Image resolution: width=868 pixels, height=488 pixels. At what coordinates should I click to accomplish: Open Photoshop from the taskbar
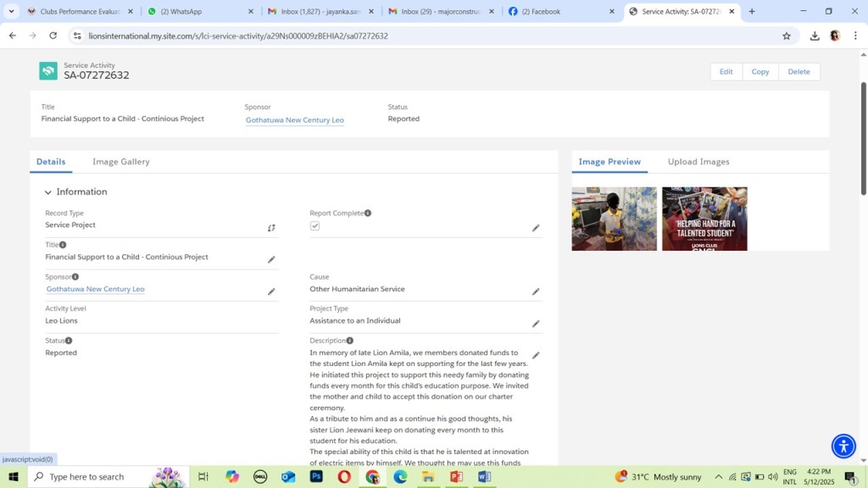316,476
